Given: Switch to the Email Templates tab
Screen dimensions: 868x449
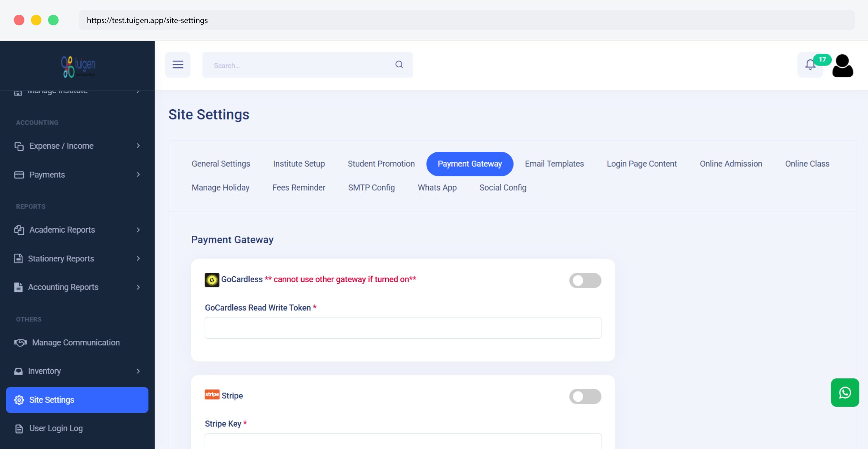Looking at the screenshot, I should coord(554,164).
